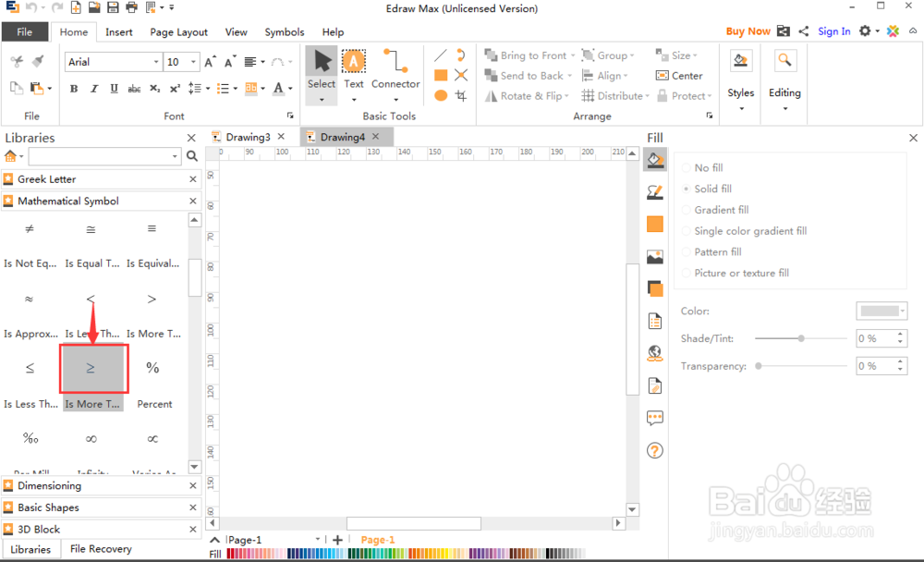The width and height of the screenshot is (924, 562).
Task: Open the Line panel in the right sidebar
Action: [655, 192]
